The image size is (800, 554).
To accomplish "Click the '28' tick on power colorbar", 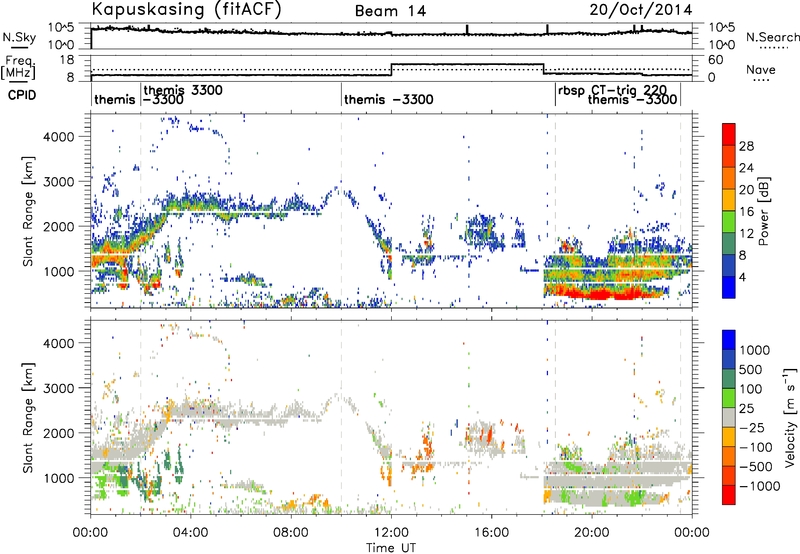I will point(746,146).
